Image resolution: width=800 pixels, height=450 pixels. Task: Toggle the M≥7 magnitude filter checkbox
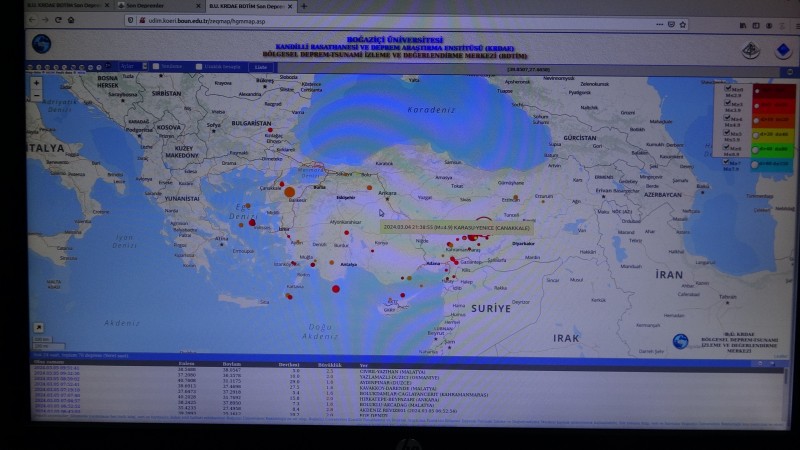[x=729, y=162]
